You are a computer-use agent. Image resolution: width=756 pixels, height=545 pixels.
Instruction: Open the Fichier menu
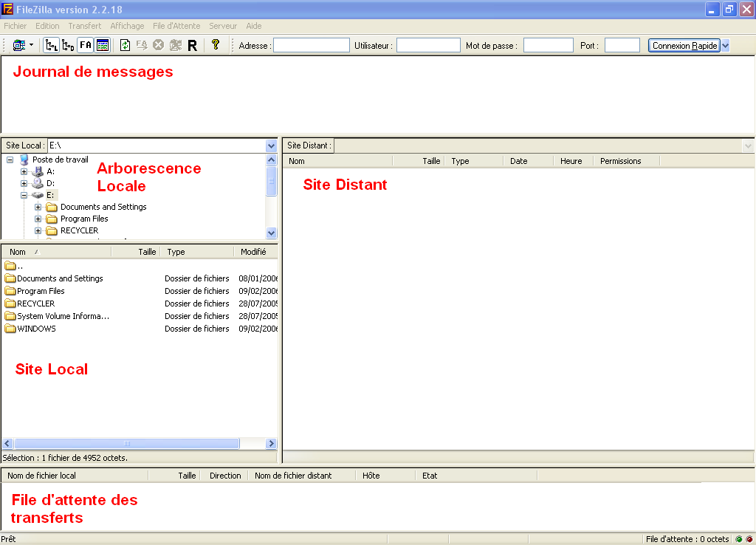(x=15, y=26)
